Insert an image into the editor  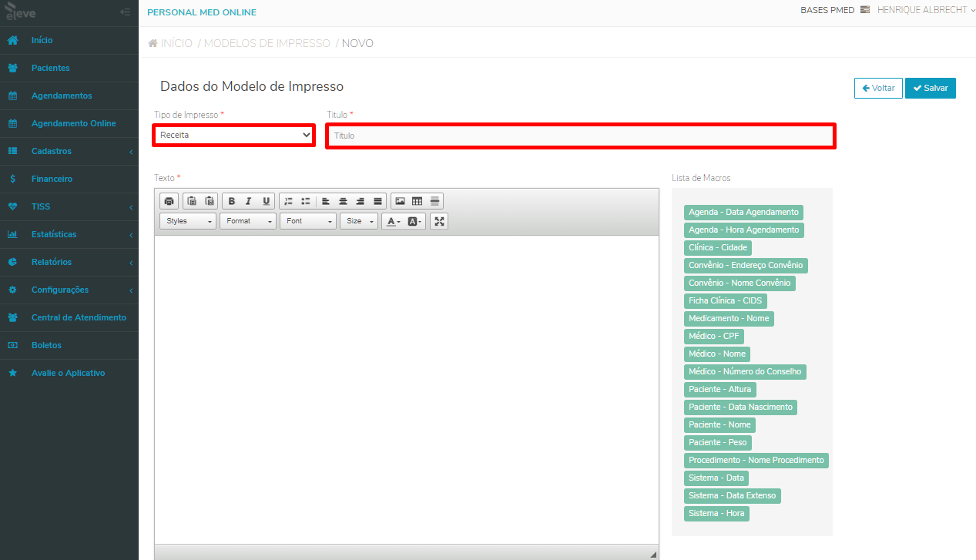click(400, 201)
